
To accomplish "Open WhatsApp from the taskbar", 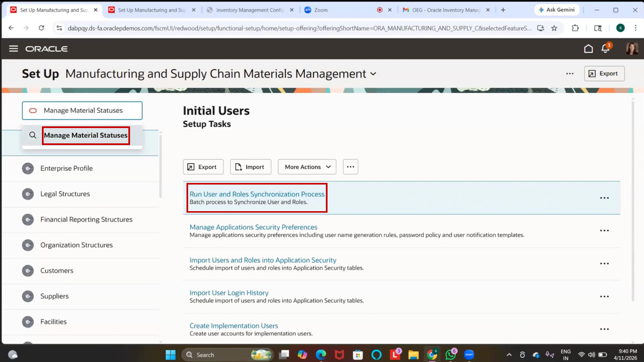I will [x=450, y=355].
